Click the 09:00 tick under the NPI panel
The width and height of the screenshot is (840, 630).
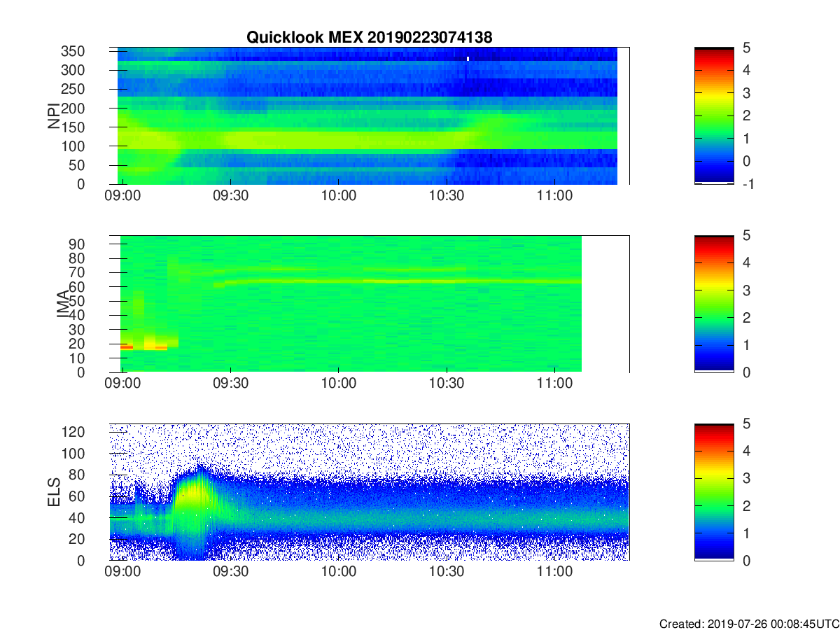click(122, 196)
